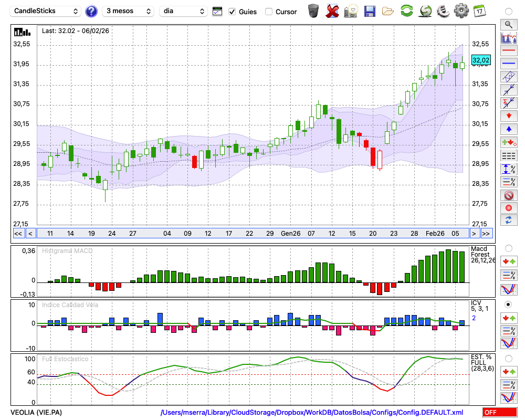Screen dimensions: 525x420
Task: Open the dia interval dropdown
Action: [183, 11]
